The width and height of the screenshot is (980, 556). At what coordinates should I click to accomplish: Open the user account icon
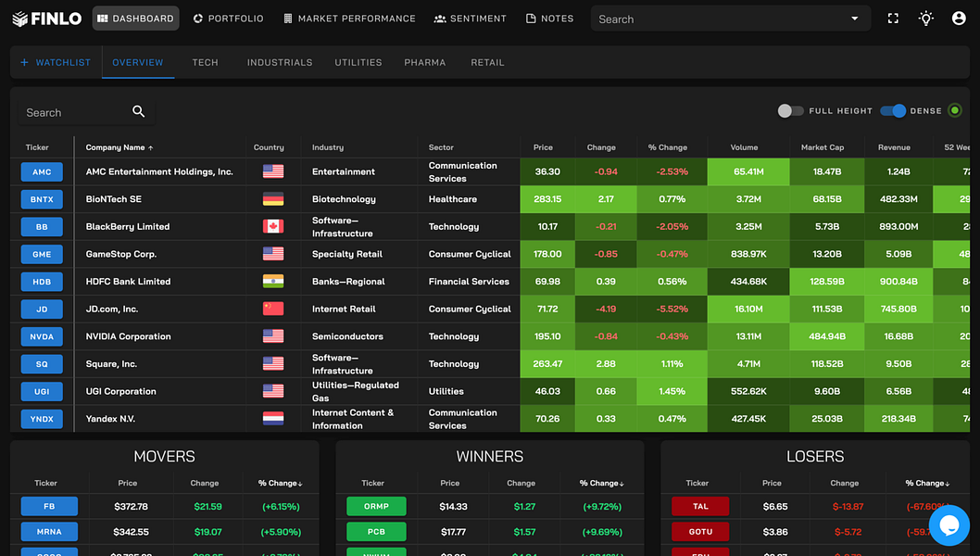959,19
